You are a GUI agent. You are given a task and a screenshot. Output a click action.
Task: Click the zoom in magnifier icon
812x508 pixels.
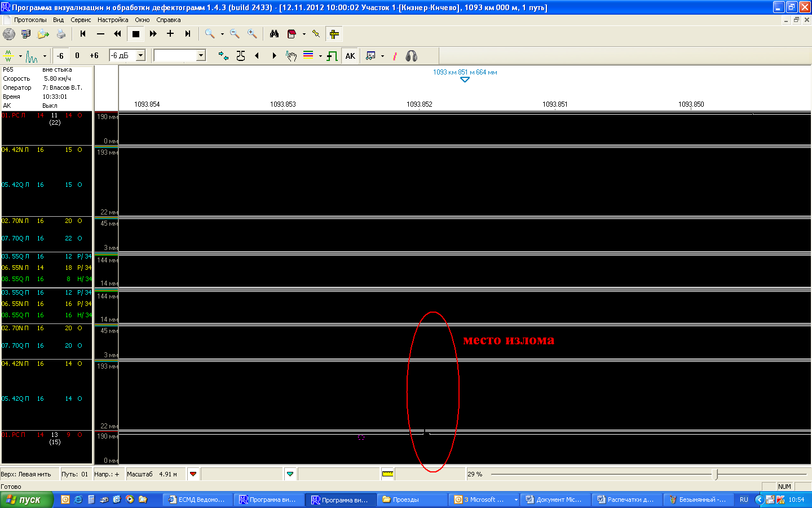coord(252,34)
